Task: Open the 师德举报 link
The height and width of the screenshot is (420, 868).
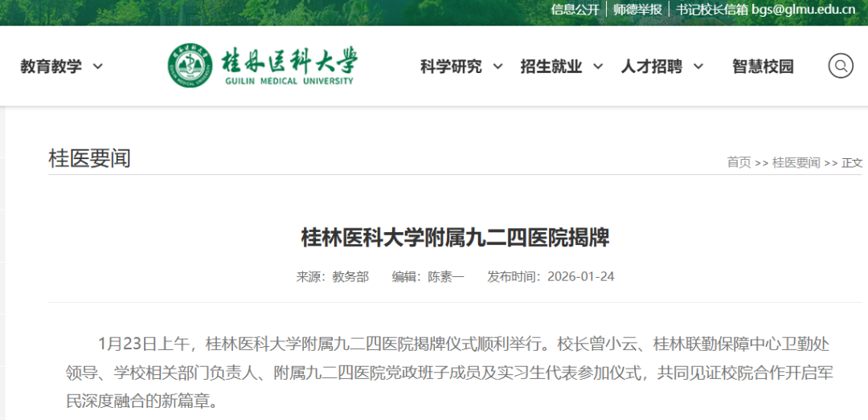Action: click(x=637, y=10)
